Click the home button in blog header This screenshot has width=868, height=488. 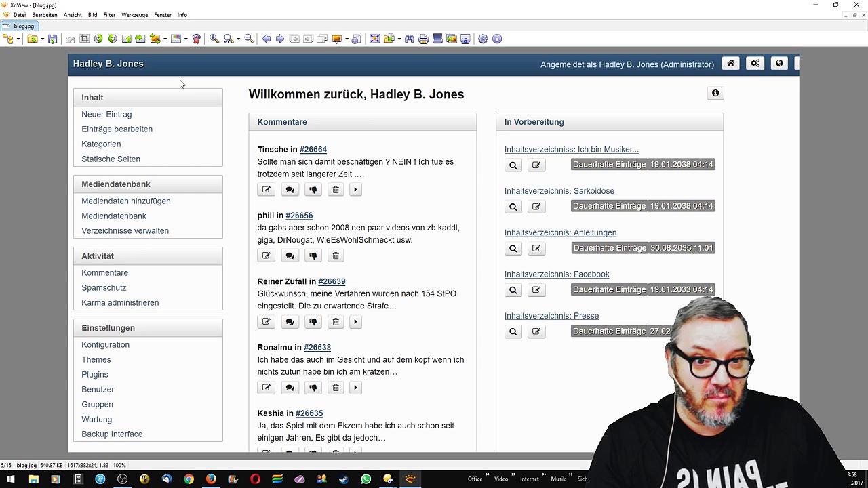pyautogui.click(x=730, y=64)
